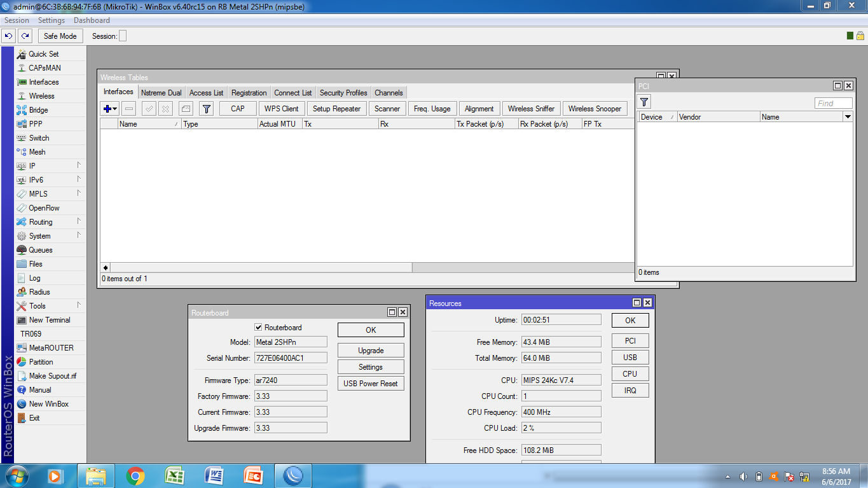Switch to the Channels tab
Screen dimensions: 868x488
pyautogui.click(x=389, y=93)
